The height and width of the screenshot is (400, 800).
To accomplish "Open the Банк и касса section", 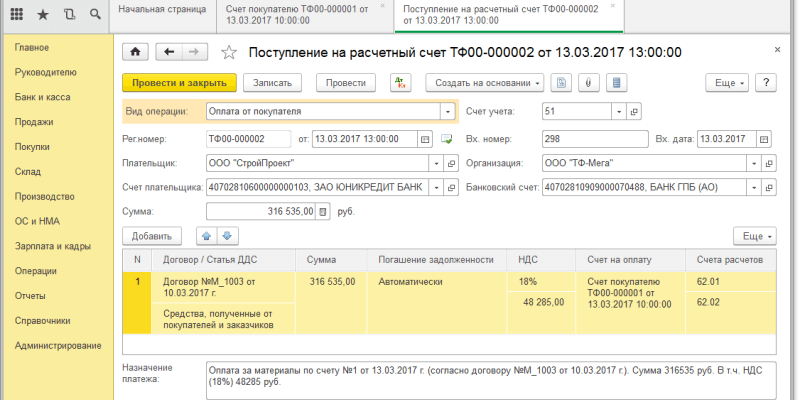I will 42,97.
